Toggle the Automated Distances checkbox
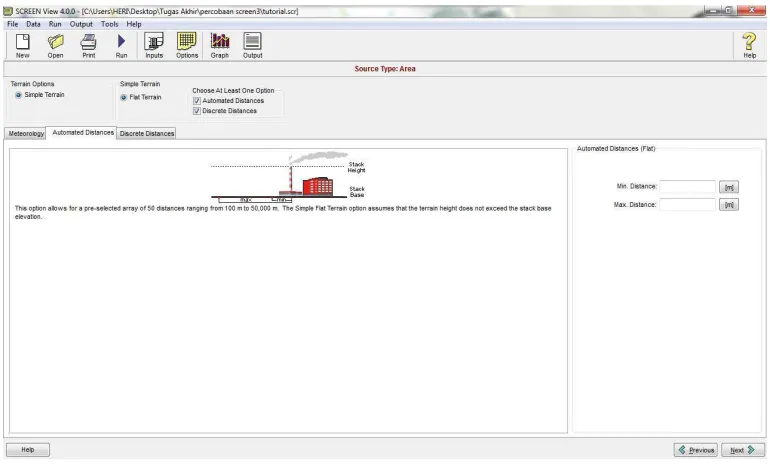 coord(197,101)
